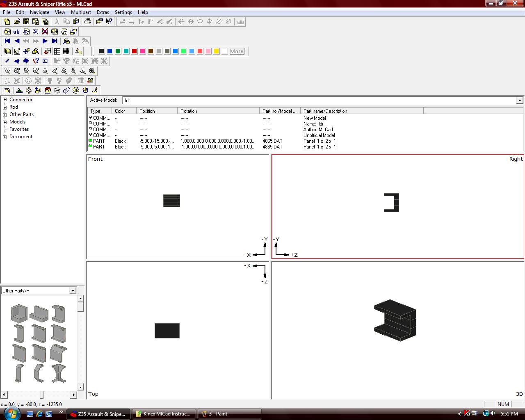Screen dimensions: 525x420
Task: Pick the black color swatch
Action: point(102,51)
